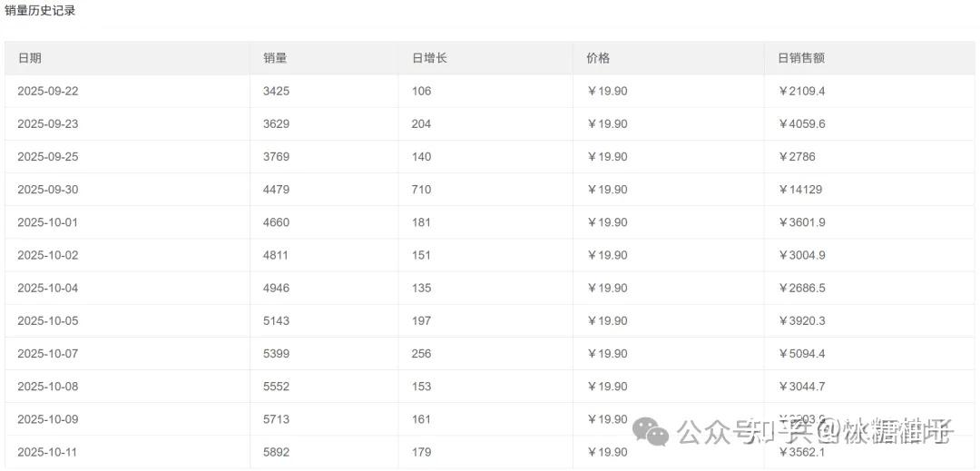
Task: Click daily growth value 710
Action: click(x=421, y=190)
